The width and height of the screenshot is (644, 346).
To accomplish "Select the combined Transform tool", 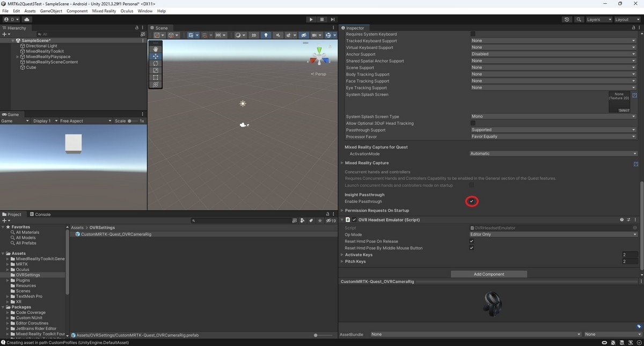I will point(156,84).
